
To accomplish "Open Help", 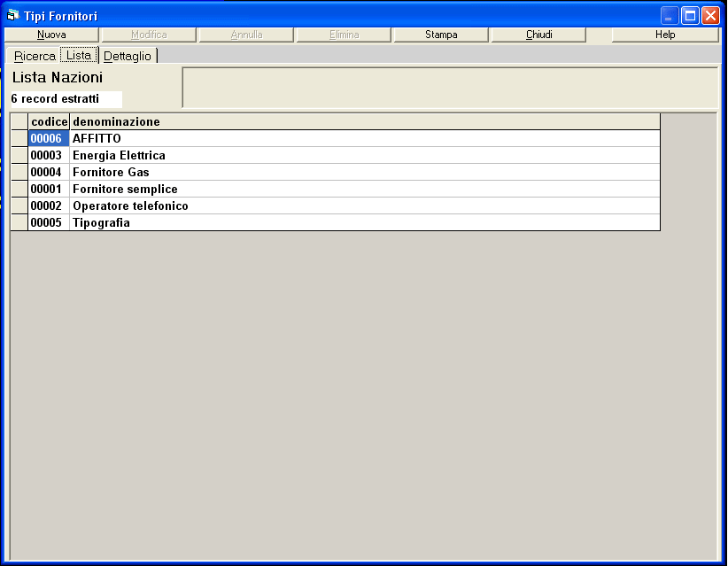I will click(665, 35).
